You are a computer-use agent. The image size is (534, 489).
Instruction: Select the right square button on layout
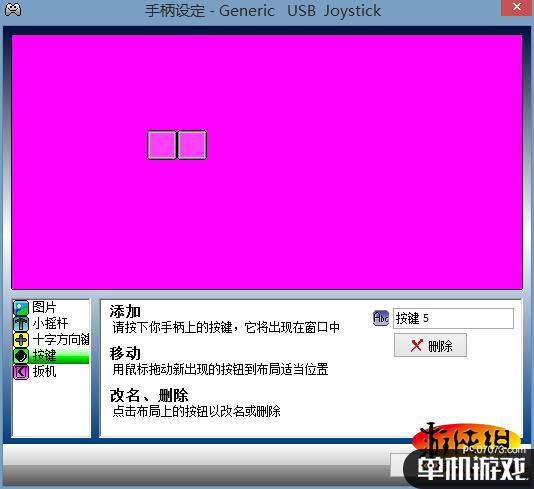192,145
